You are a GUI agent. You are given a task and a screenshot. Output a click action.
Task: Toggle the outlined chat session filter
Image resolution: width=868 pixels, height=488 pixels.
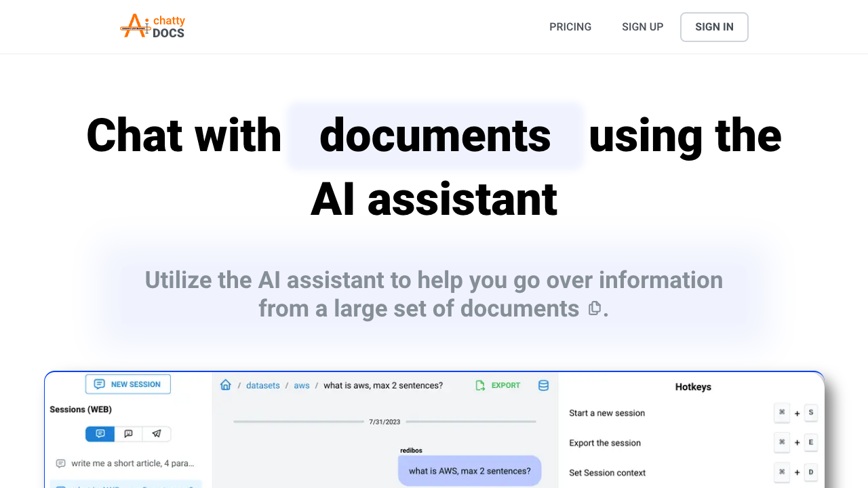tap(128, 434)
